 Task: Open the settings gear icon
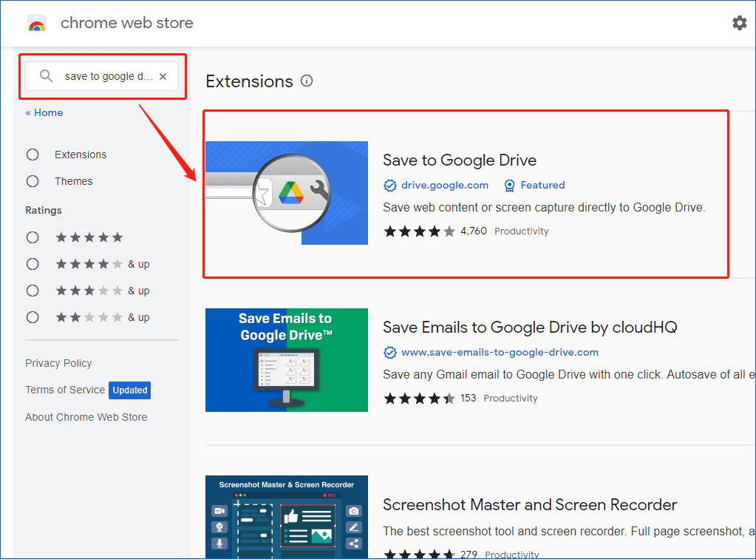pos(739,23)
